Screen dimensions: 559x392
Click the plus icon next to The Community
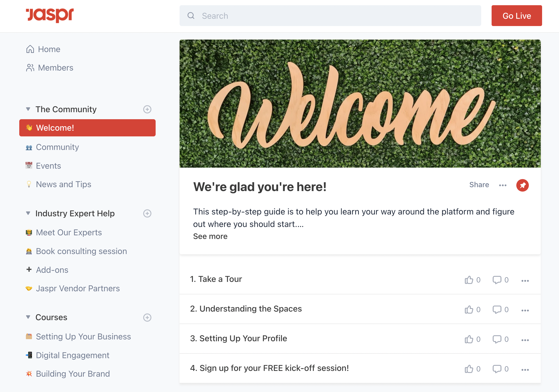point(147,109)
